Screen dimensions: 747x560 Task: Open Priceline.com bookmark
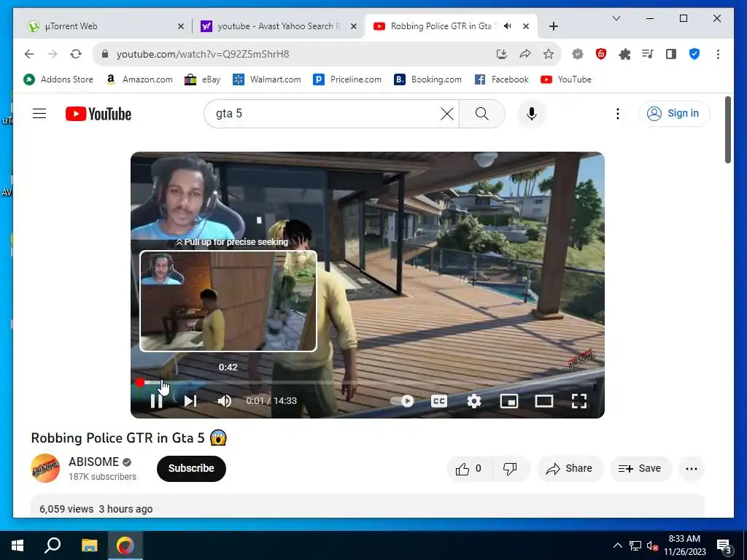[x=347, y=79]
